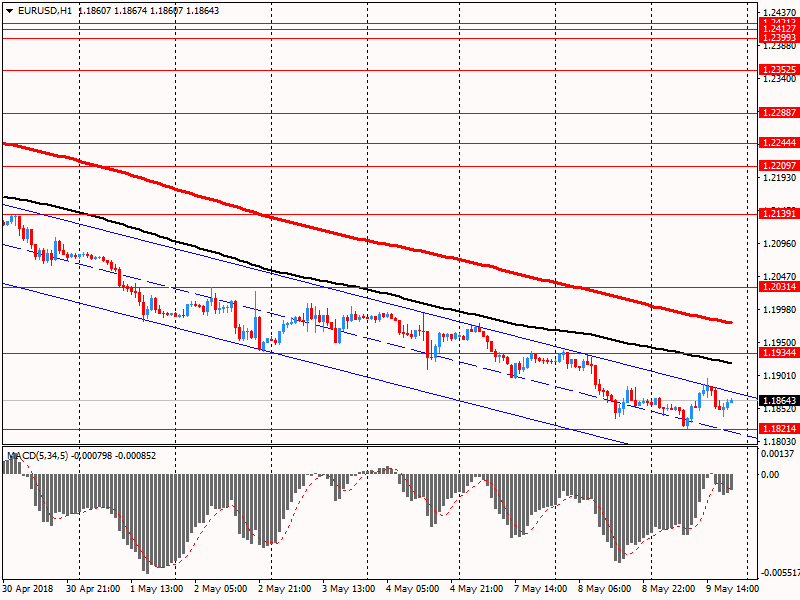The height and width of the screenshot is (600, 800).
Task: Click time axis label 4 May 05:00
Action: (x=413, y=589)
